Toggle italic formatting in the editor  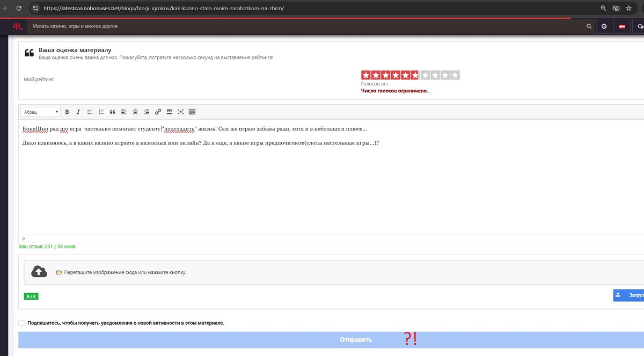tap(78, 112)
